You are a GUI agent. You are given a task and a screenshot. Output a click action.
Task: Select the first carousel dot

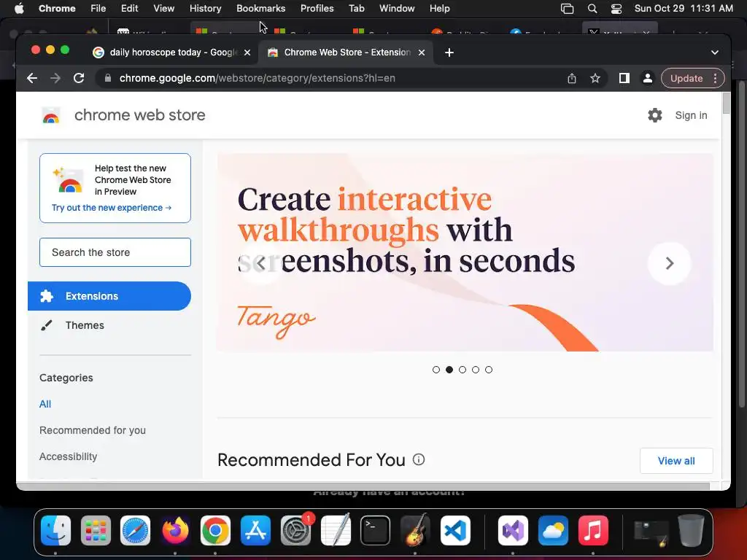436,370
